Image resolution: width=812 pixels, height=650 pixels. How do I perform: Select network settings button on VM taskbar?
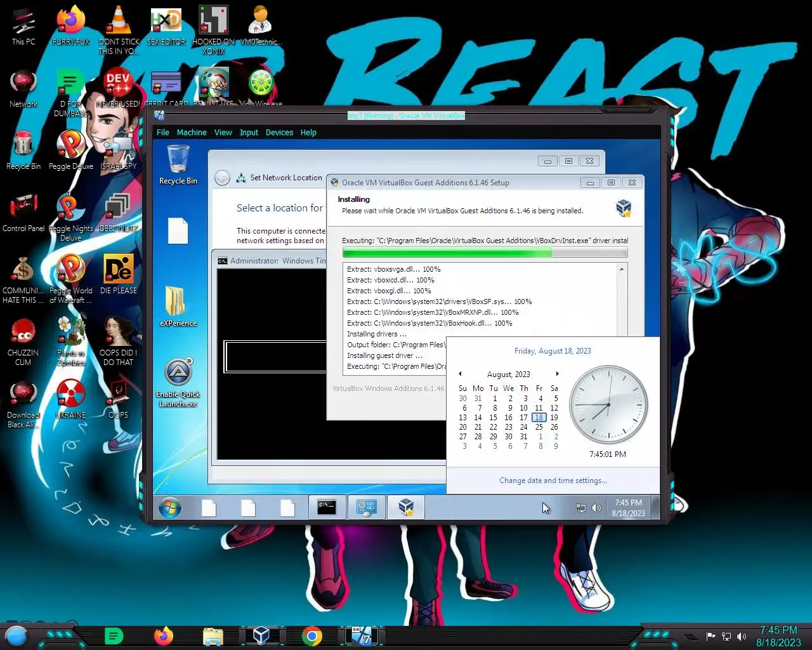click(367, 507)
